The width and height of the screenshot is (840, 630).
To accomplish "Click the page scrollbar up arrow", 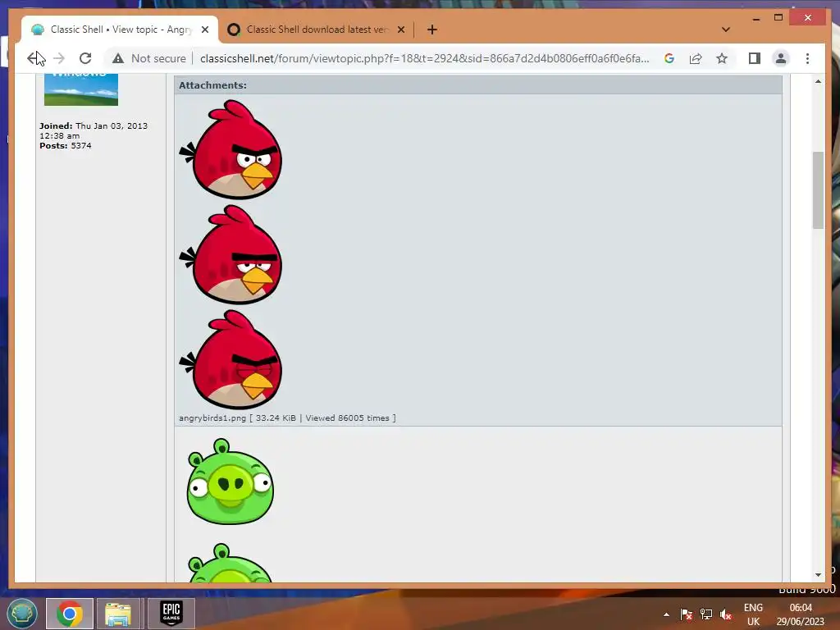I will pyautogui.click(x=818, y=81).
